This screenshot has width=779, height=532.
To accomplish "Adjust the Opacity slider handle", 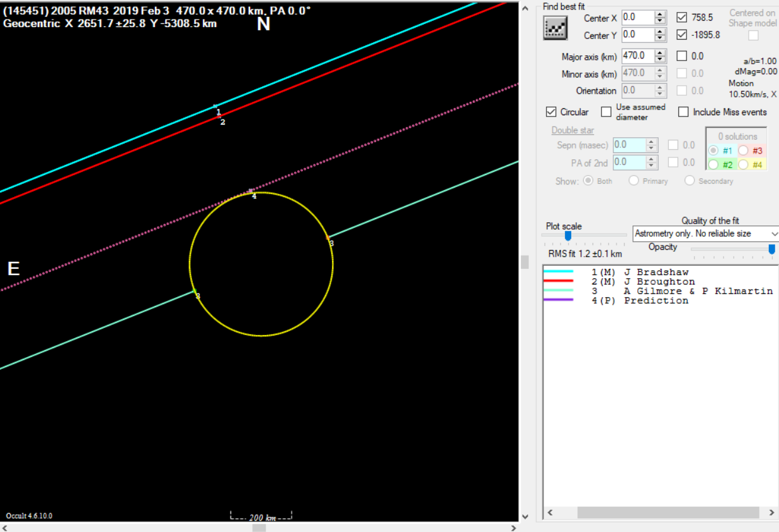I will tap(771, 249).
